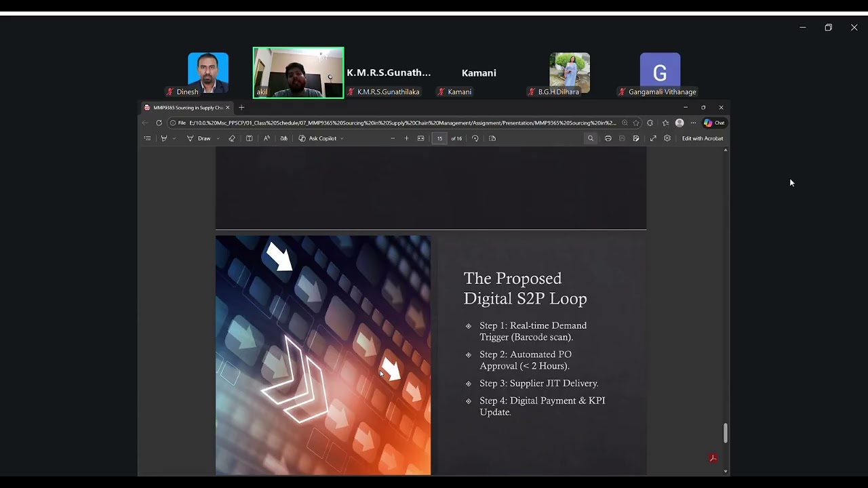Rotate the PDF page

click(x=475, y=138)
